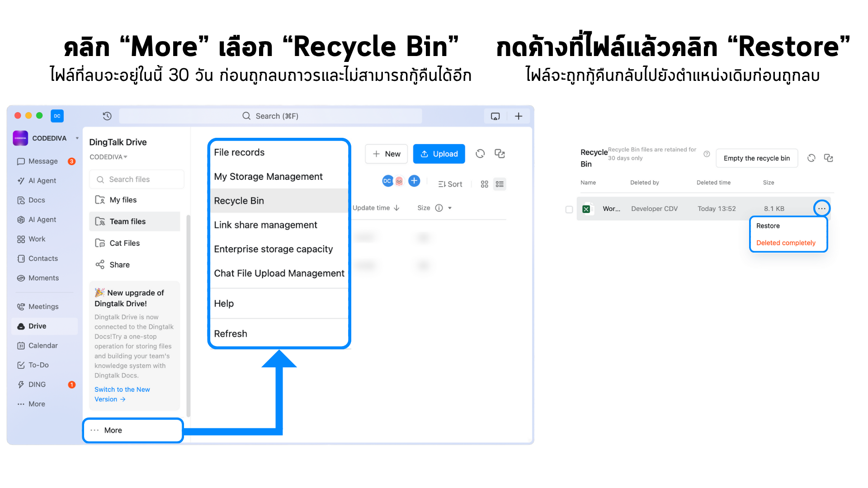Open the Size column dropdown arrow
The height and width of the screenshot is (488, 868).
(450, 208)
